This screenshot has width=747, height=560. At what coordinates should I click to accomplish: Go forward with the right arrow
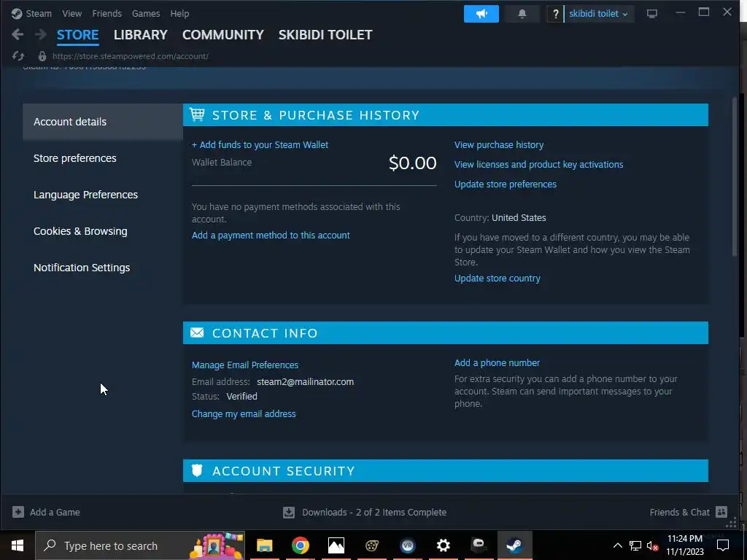click(41, 34)
